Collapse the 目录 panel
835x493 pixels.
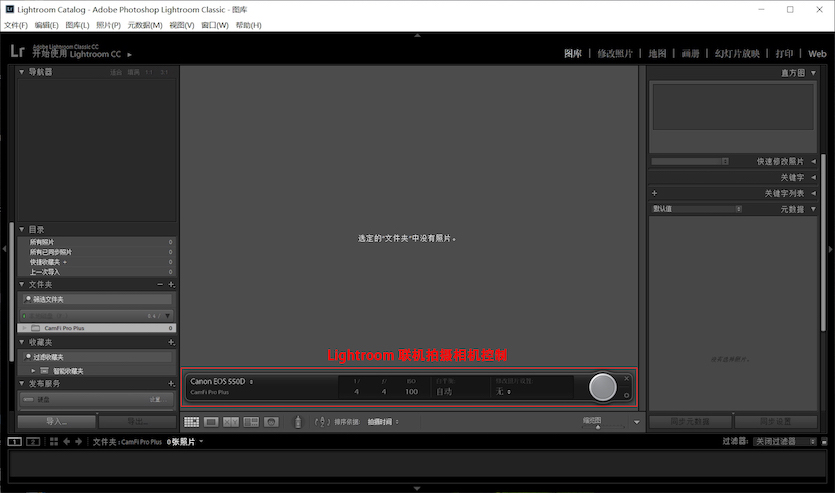(x=22, y=229)
